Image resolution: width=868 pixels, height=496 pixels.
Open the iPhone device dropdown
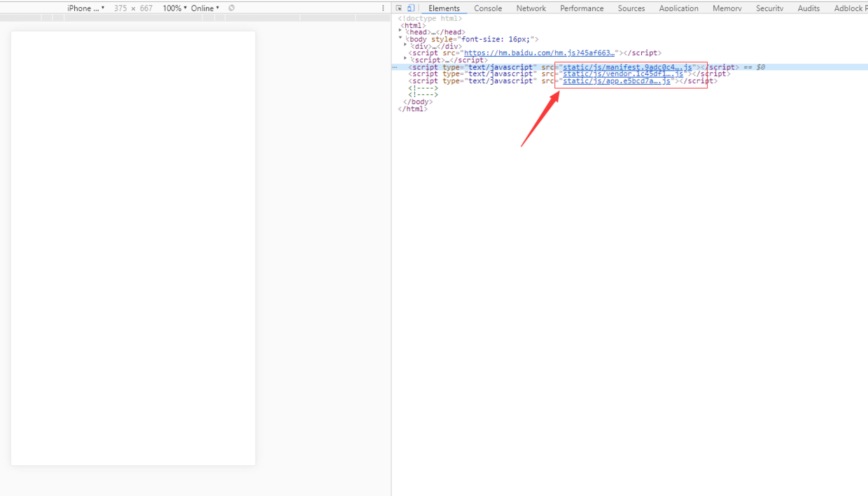click(x=86, y=8)
